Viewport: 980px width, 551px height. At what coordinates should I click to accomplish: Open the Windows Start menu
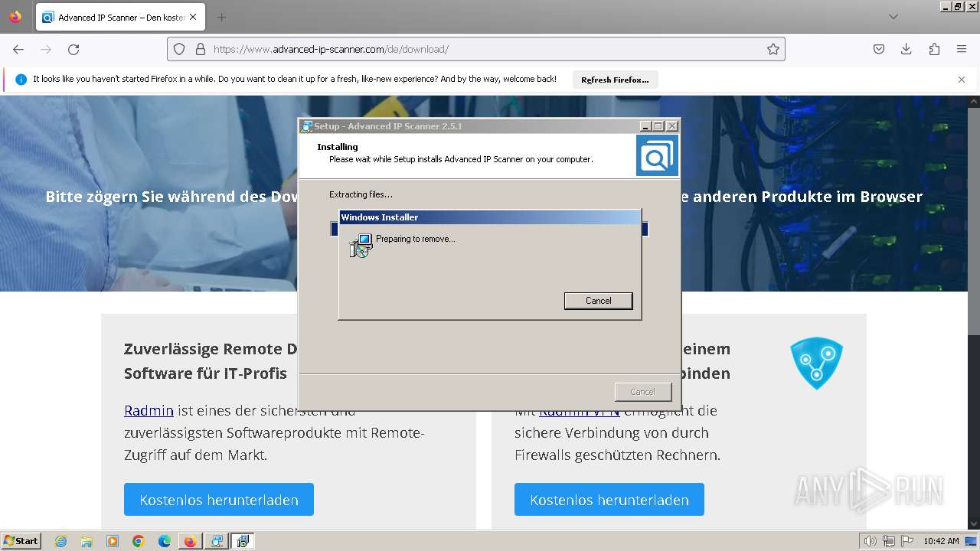21,540
